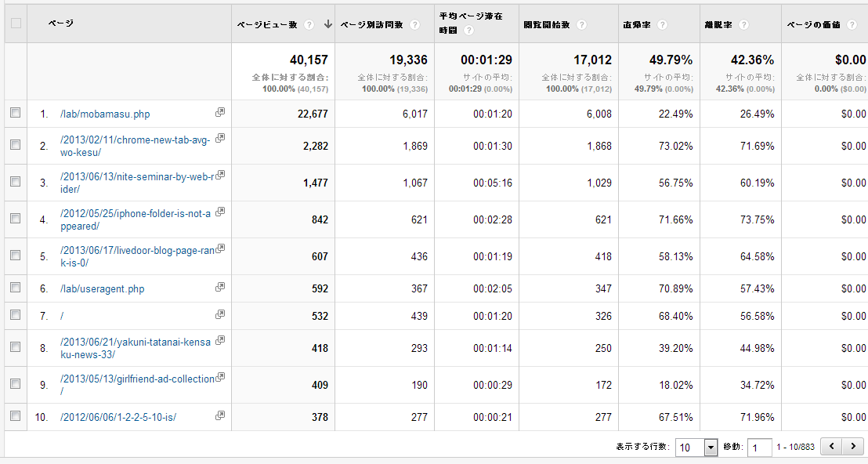Go to next page of results arrow

[852, 446]
